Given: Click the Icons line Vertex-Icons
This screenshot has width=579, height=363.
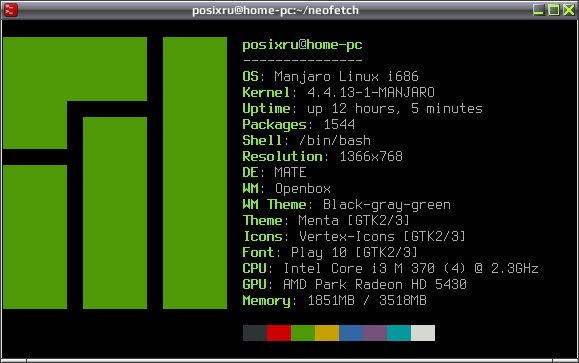Looking at the screenshot, I should click(354, 237).
